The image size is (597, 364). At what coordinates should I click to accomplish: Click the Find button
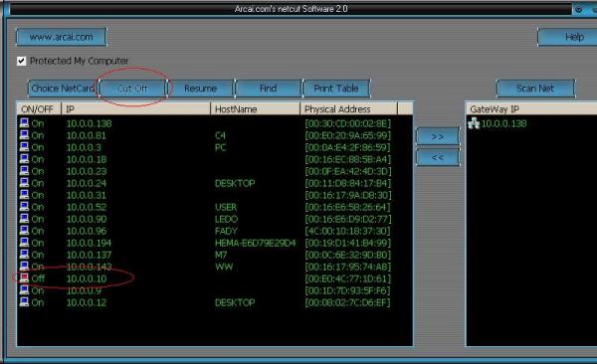pyautogui.click(x=269, y=89)
